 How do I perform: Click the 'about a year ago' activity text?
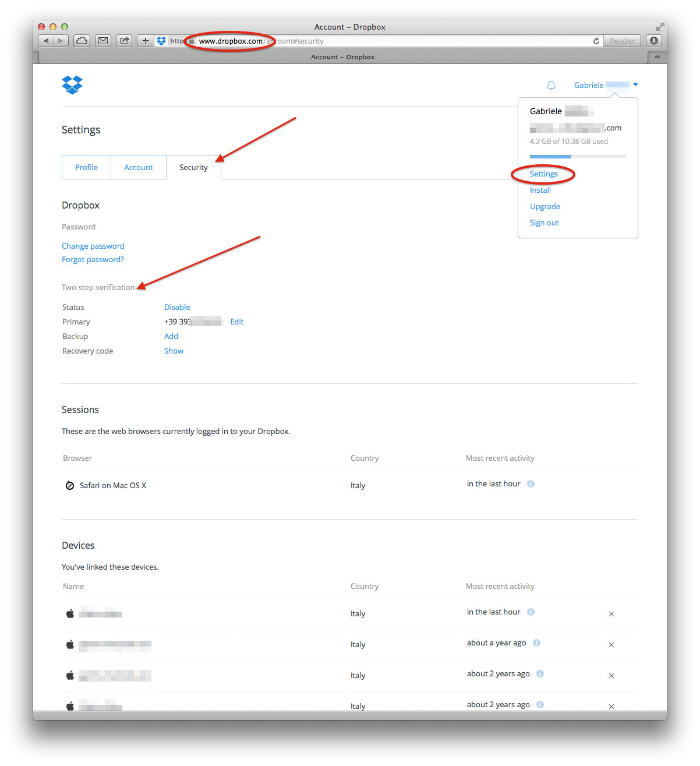(x=497, y=643)
